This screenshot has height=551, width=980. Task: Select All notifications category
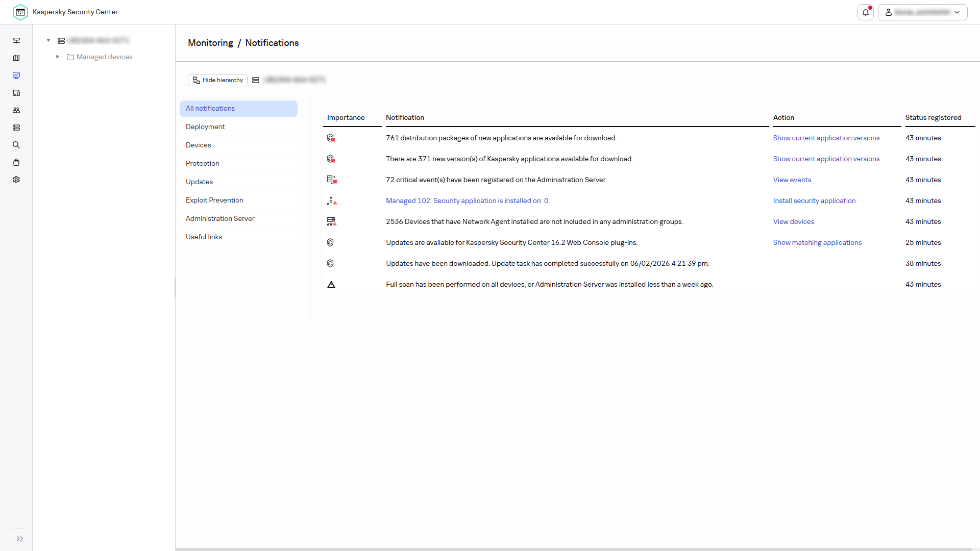(x=238, y=108)
